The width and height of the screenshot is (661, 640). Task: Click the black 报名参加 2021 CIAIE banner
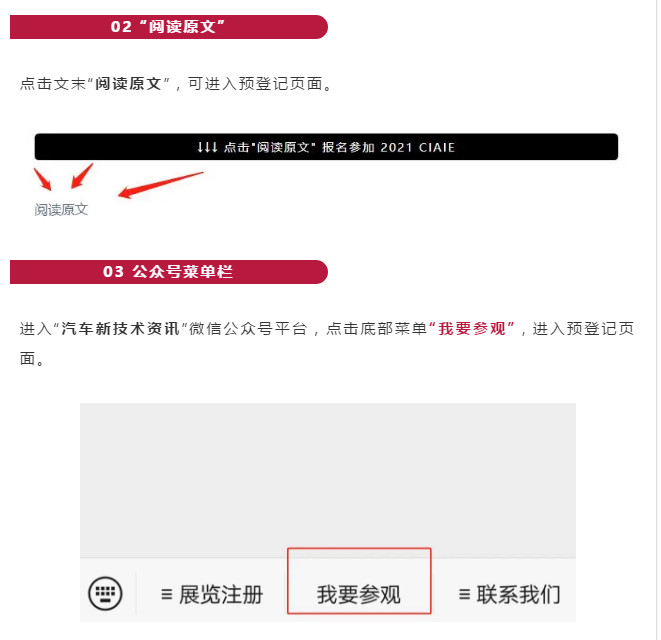click(x=326, y=147)
